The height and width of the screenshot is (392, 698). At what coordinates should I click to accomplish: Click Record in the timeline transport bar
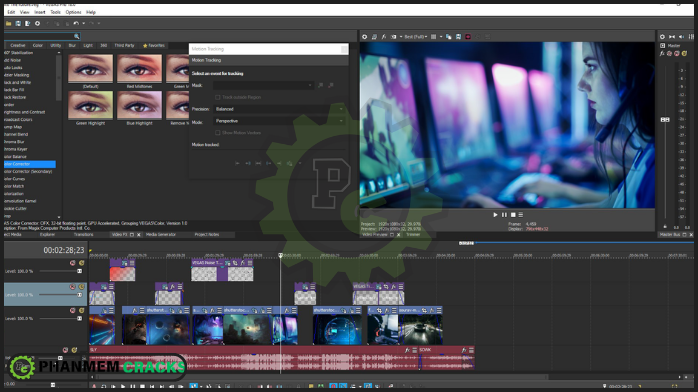pos(94,387)
